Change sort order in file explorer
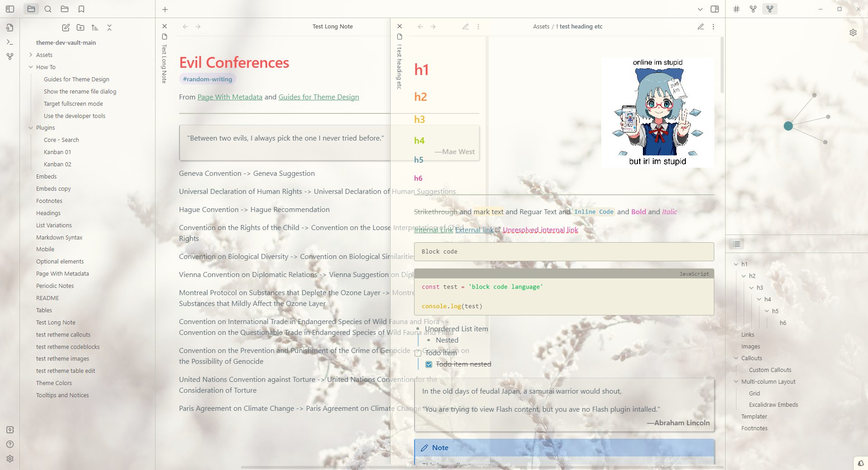868x470 pixels. click(95, 28)
